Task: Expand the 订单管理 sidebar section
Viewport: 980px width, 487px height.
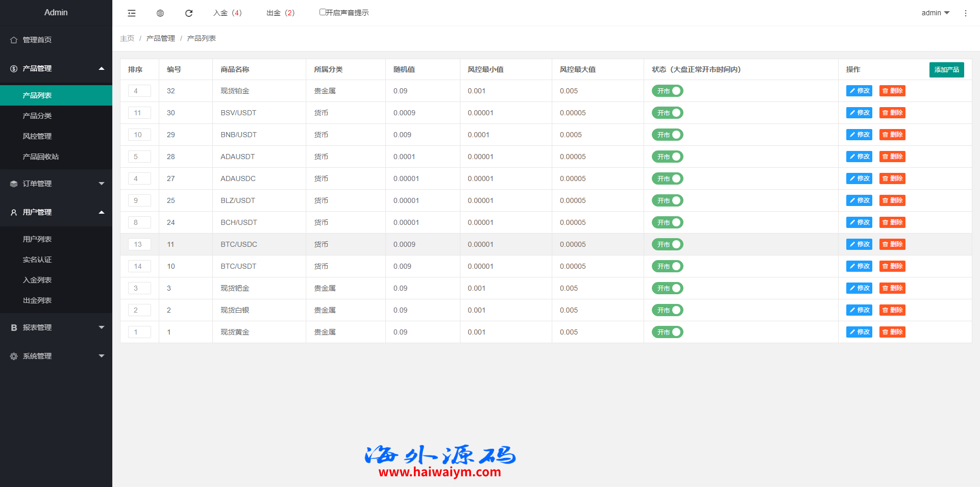Action: (x=56, y=184)
